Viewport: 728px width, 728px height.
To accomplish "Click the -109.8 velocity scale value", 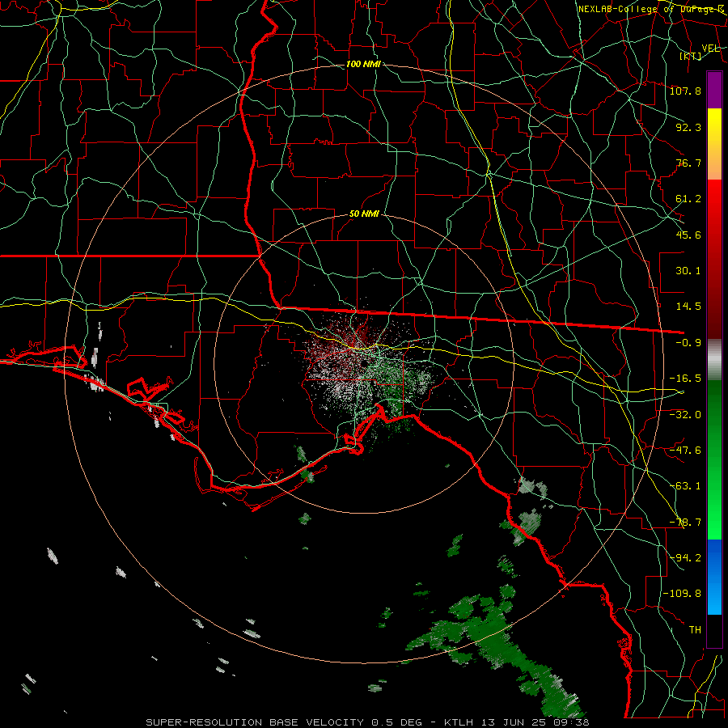I will pyautogui.click(x=682, y=594).
